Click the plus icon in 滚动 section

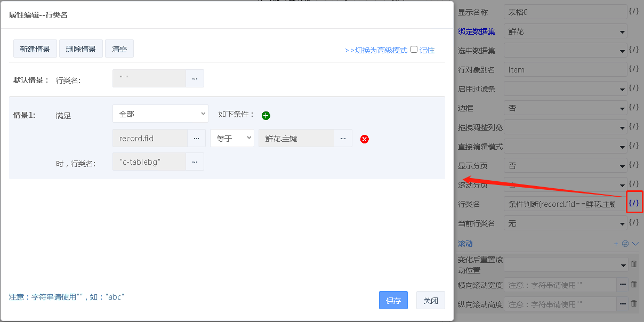tap(616, 244)
